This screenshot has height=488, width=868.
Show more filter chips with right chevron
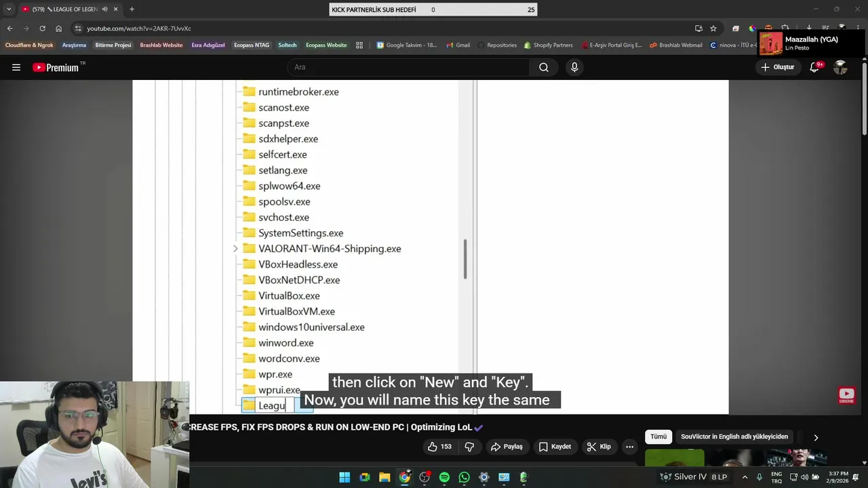816,438
